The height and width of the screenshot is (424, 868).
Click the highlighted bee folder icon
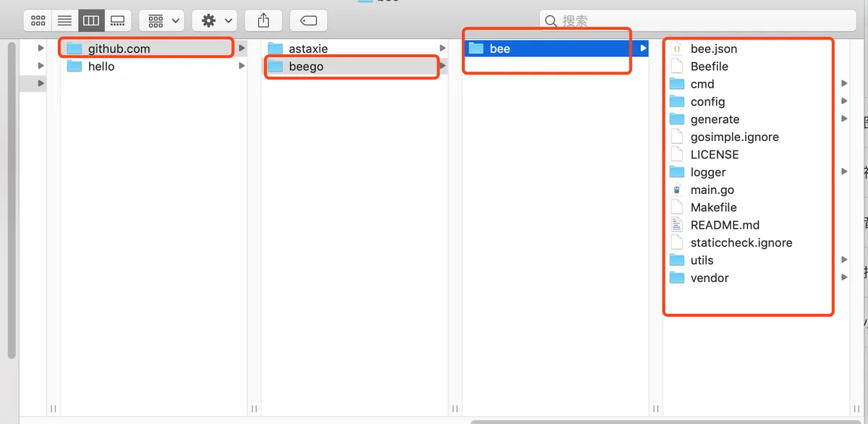476,48
